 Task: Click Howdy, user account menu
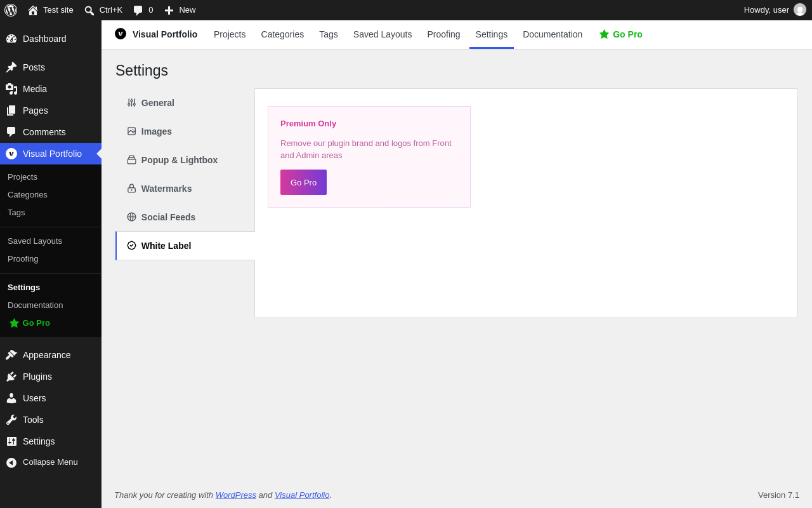point(775,10)
